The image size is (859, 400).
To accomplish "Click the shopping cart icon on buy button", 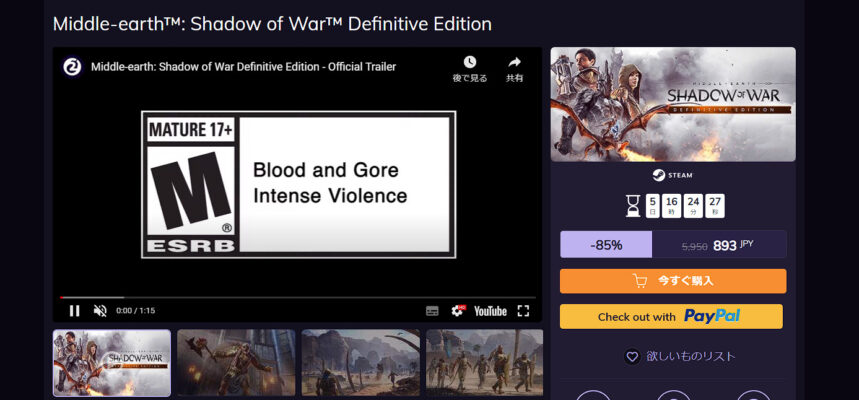I will (640, 281).
